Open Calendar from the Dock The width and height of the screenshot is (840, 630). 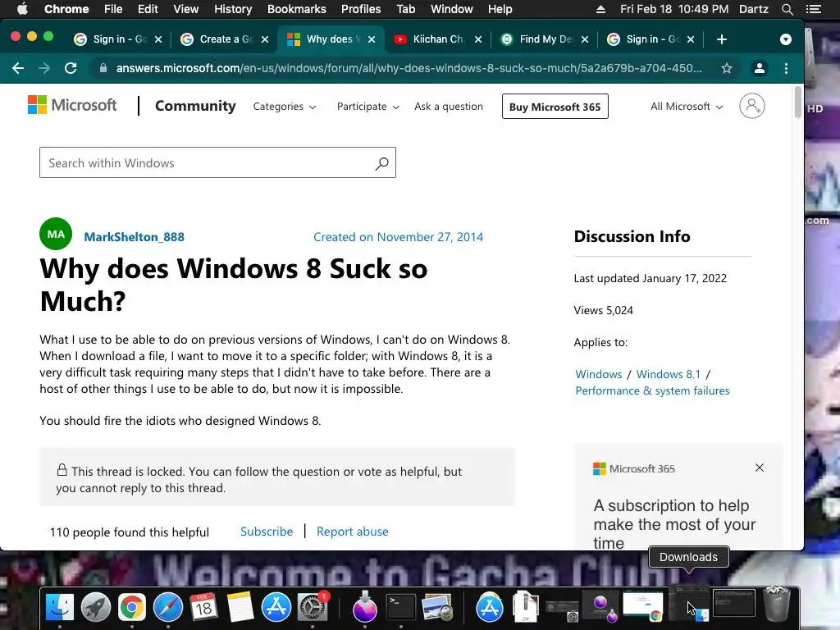click(203, 607)
